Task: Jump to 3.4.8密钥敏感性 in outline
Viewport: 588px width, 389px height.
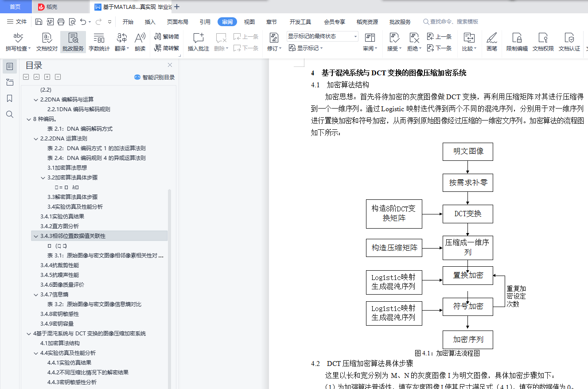Action: click(59, 314)
